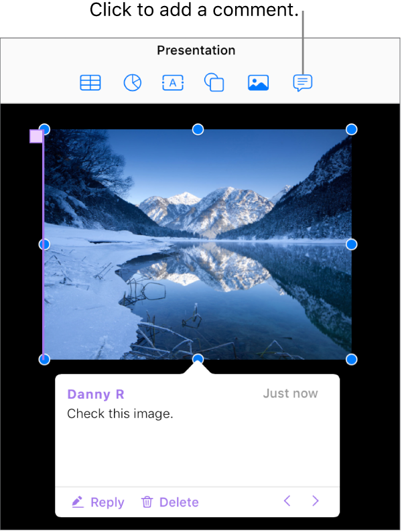Click the right-middle image selection handle
This screenshot has width=402, height=532.
[x=352, y=245]
